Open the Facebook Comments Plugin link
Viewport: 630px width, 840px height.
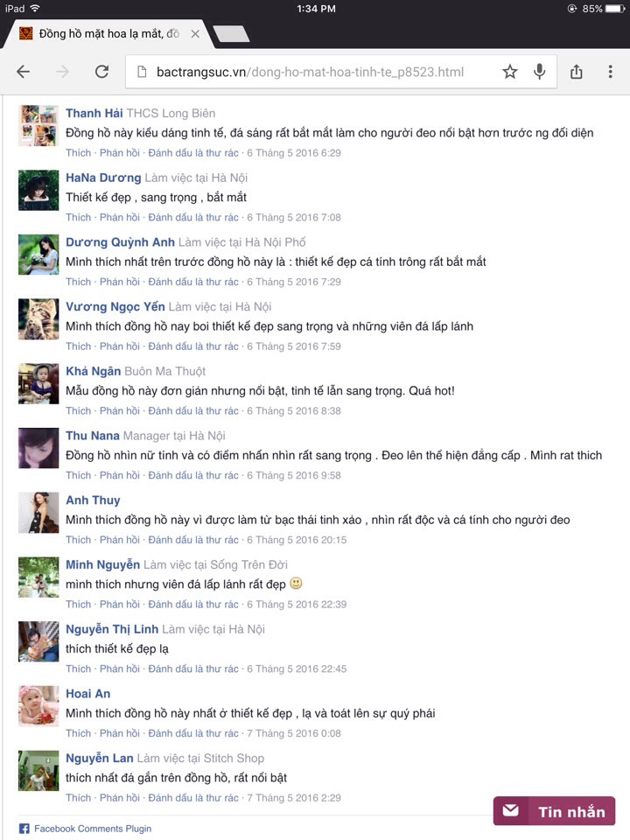[x=93, y=829]
